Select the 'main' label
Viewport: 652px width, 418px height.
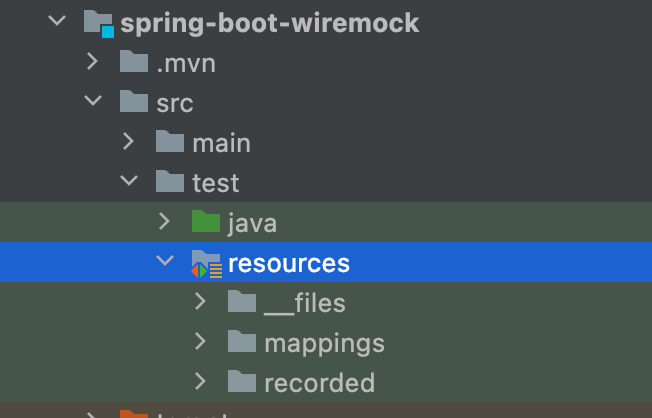point(222,143)
